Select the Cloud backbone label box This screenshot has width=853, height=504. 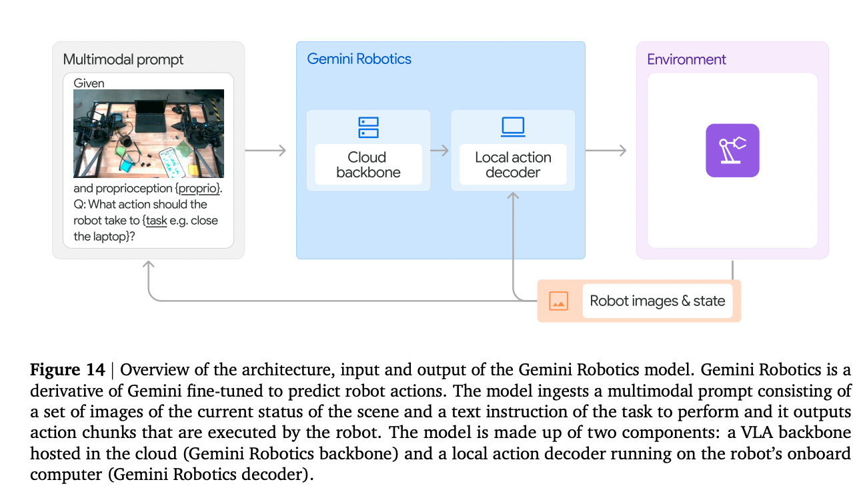(368, 165)
